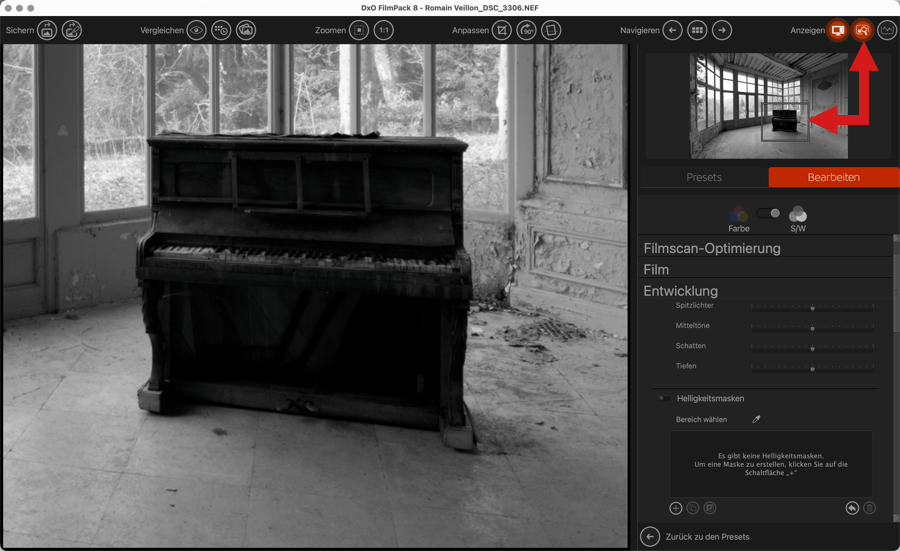
Task: Expand the Film section
Action: (x=656, y=270)
